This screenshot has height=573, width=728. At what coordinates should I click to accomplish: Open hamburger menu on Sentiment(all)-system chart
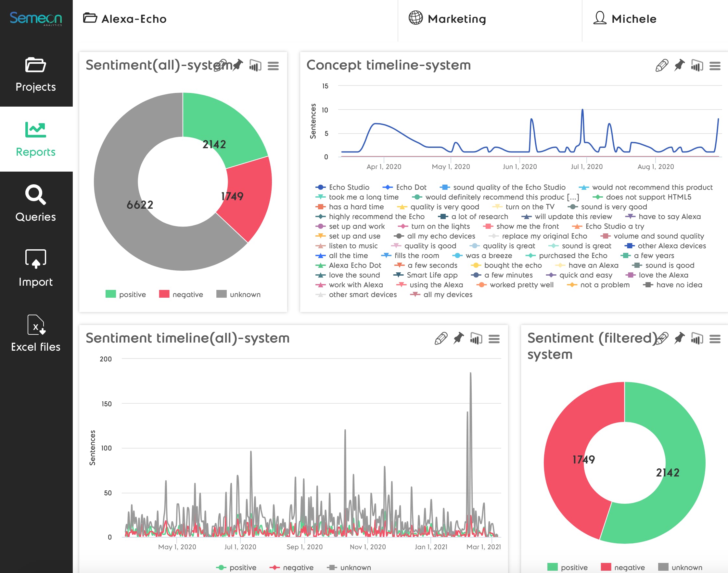click(x=273, y=66)
